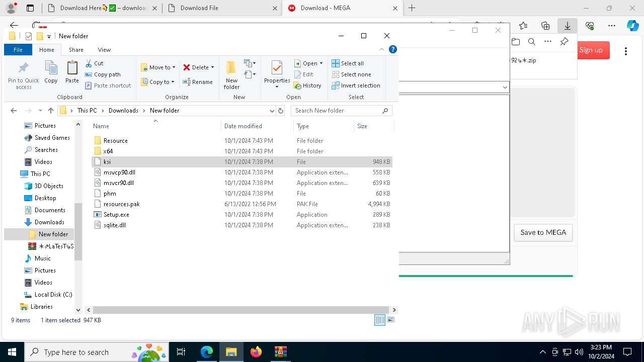644x362 pixels.
Task: Sort files by Name column
Action: [155, 126]
